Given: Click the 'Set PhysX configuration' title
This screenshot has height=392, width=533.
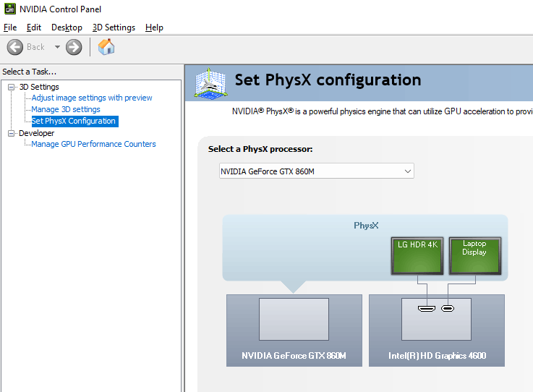Looking at the screenshot, I should coord(328,80).
